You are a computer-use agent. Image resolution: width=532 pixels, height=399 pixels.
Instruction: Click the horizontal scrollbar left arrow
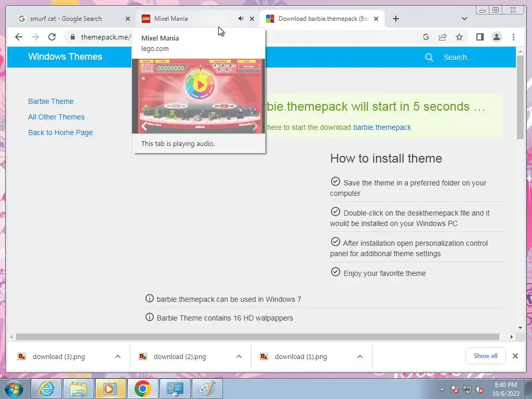(11, 337)
